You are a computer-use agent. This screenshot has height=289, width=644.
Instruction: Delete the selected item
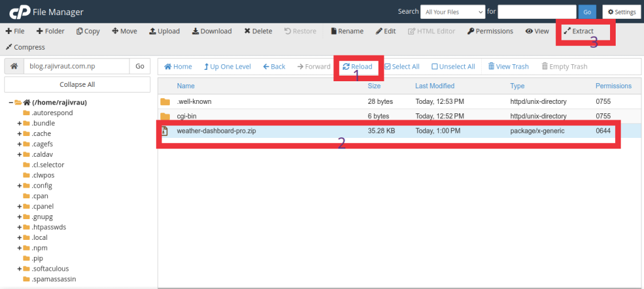[258, 31]
